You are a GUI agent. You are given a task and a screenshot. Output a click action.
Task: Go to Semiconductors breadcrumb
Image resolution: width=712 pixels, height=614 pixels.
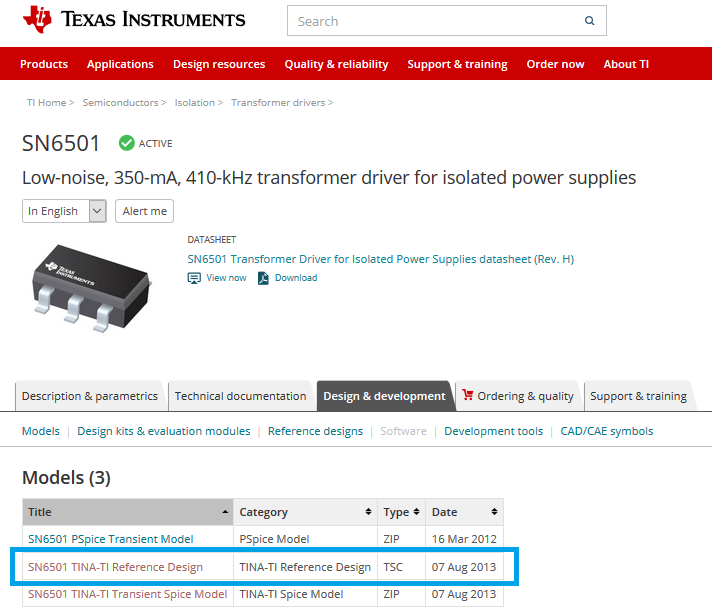120,103
